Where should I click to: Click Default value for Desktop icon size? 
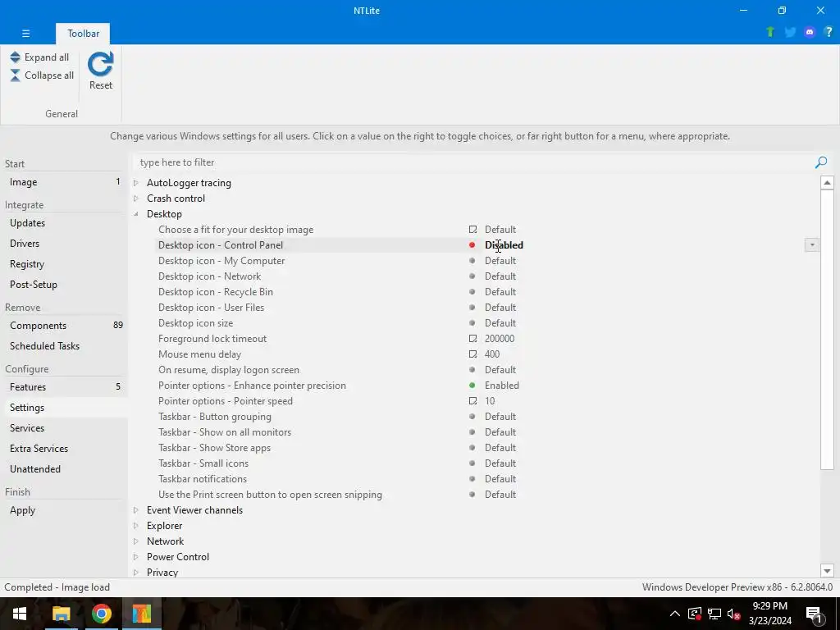click(500, 323)
